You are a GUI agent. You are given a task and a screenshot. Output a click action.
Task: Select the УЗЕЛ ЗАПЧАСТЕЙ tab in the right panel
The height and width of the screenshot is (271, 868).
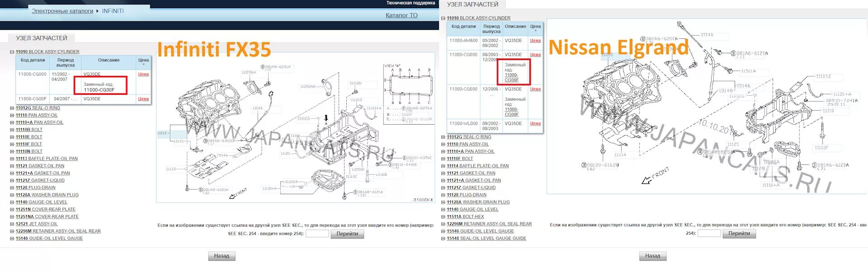(473, 4)
